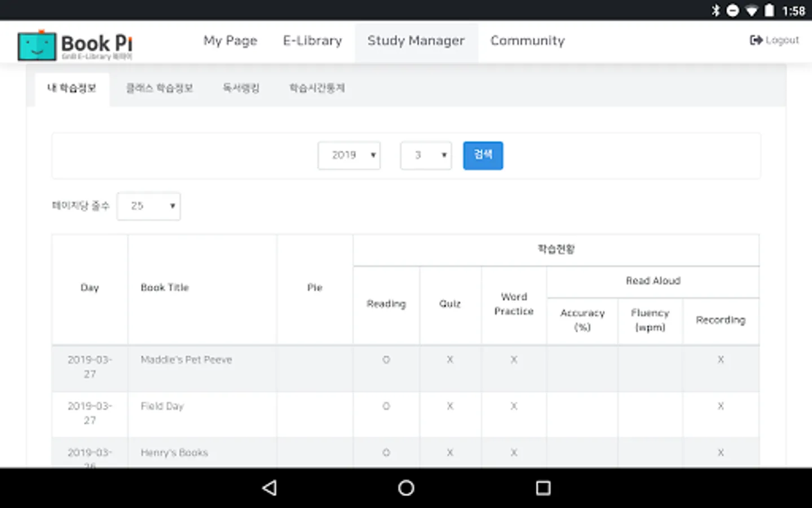Open the 2019 year dropdown
The image size is (812, 508).
[349, 155]
